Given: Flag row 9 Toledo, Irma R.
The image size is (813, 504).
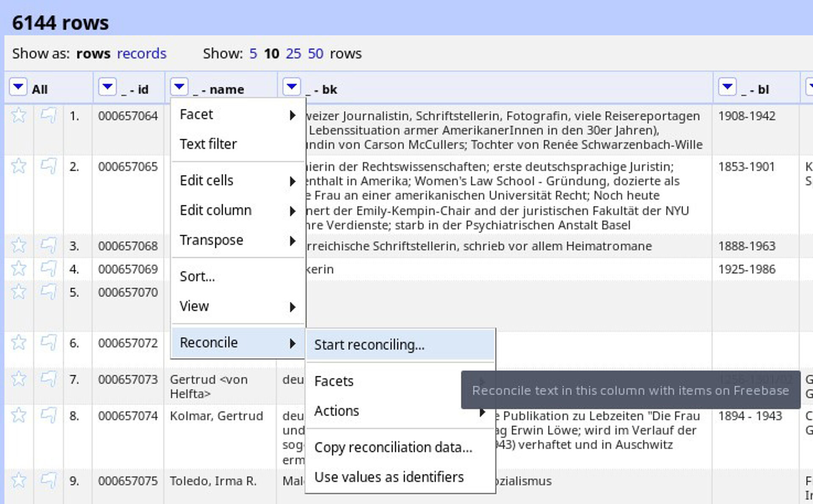Looking at the screenshot, I should [49, 480].
